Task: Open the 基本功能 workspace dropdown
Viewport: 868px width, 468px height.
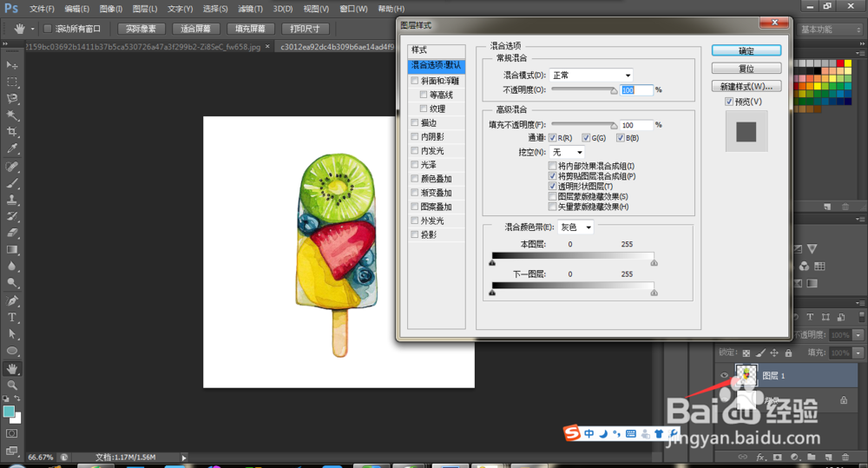Action: pos(831,30)
